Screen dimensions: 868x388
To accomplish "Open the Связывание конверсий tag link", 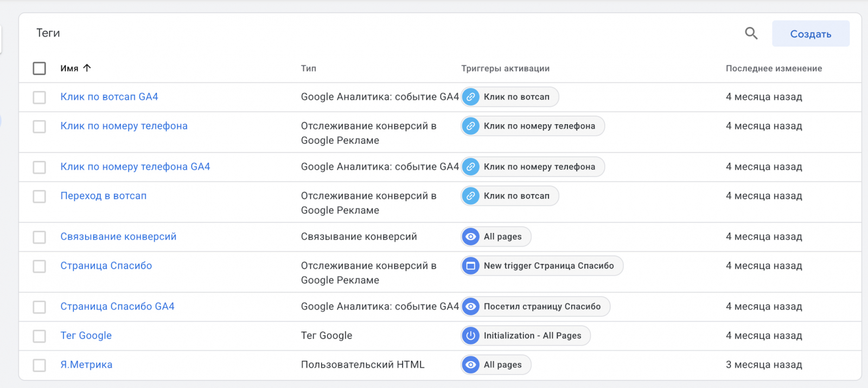I will (118, 237).
